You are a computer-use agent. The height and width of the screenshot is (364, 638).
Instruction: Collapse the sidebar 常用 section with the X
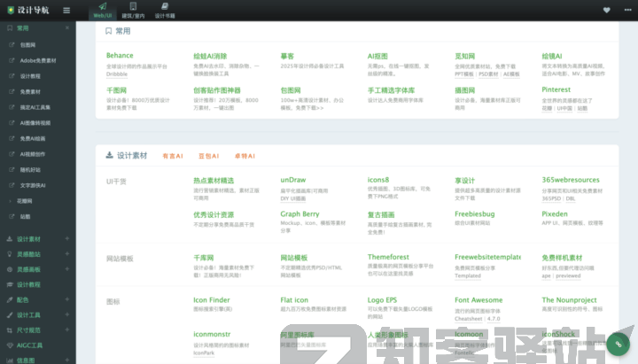click(67, 27)
